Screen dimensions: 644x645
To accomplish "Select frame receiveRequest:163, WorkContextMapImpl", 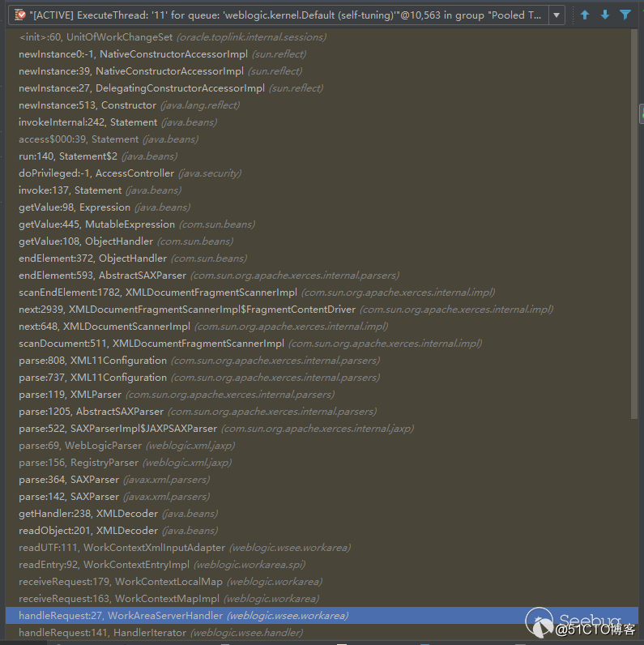I will coord(322,599).
